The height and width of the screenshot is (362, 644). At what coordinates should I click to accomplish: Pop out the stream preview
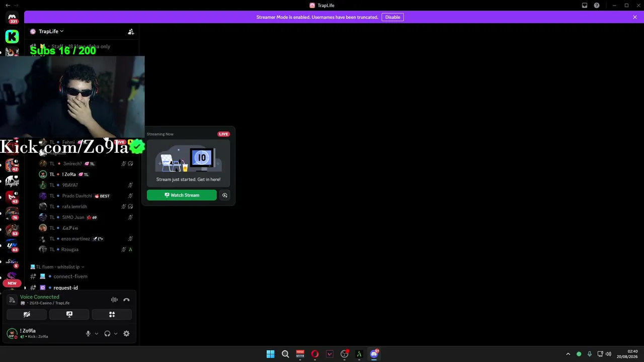point(225,195)
